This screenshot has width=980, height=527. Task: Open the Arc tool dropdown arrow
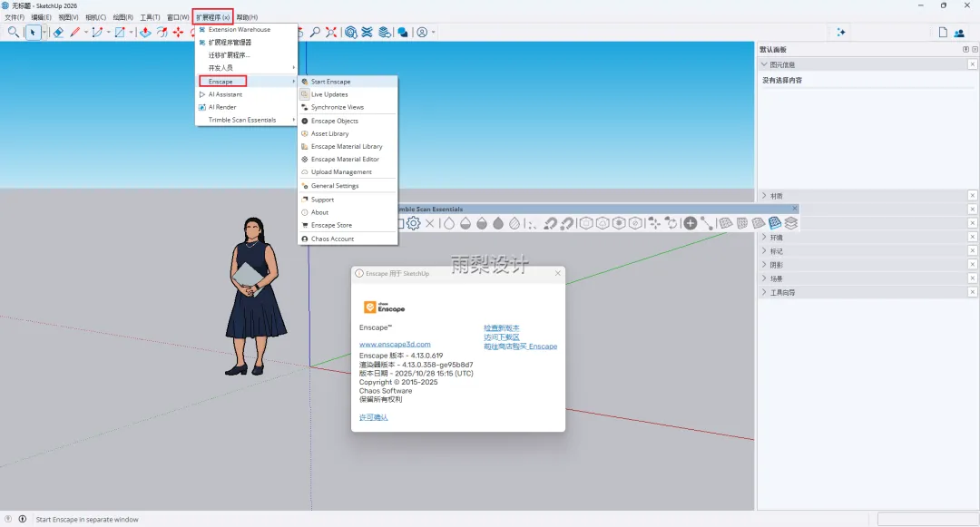(108, 33)
